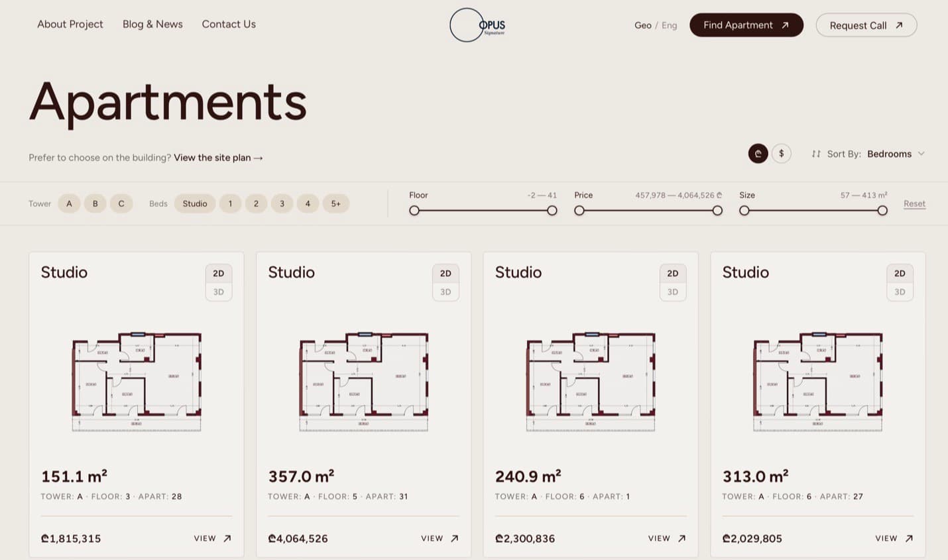Switch currency to dollar symbol
This screenshot has width=948, height=560.
tap(782, 154)
